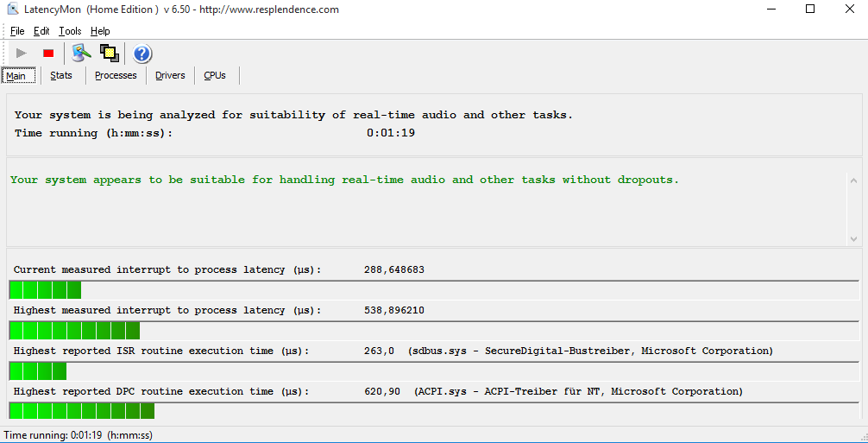Screen dimensions: 868x443
Task: Click the report box scroll up arrow
Action: [853, 180]
